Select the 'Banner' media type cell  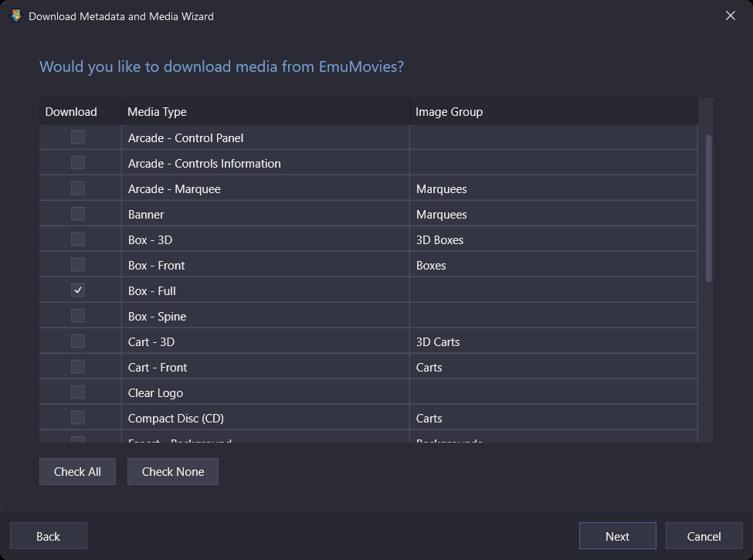[x=266, y=214]
